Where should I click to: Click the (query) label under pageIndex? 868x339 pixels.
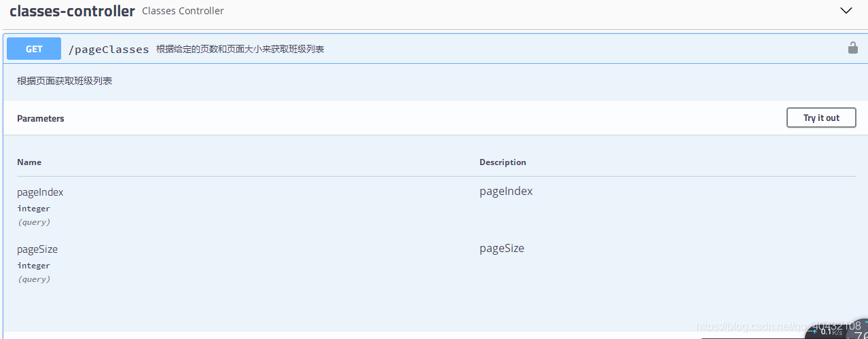click(34, 222)
